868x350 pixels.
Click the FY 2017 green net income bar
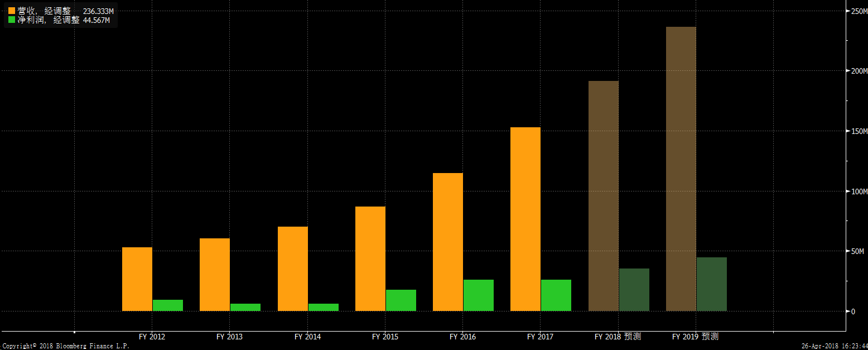point(556,295)
